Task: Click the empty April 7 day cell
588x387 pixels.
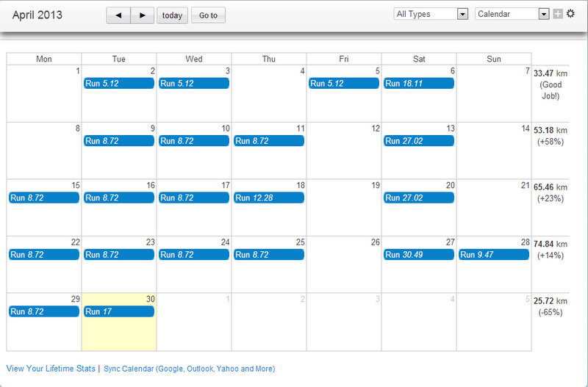Action: (493, 99)
